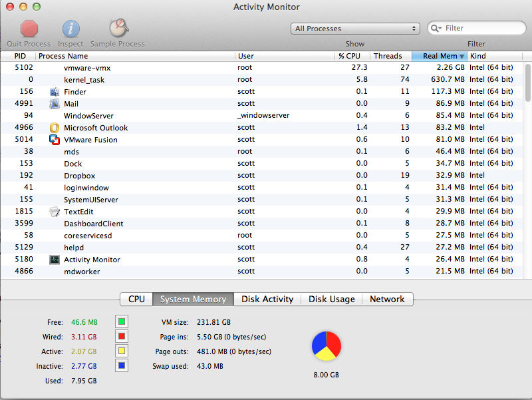This screenshot has width=532, height=400.
Task: Sort by Threads column header
Action: point(391,56)
